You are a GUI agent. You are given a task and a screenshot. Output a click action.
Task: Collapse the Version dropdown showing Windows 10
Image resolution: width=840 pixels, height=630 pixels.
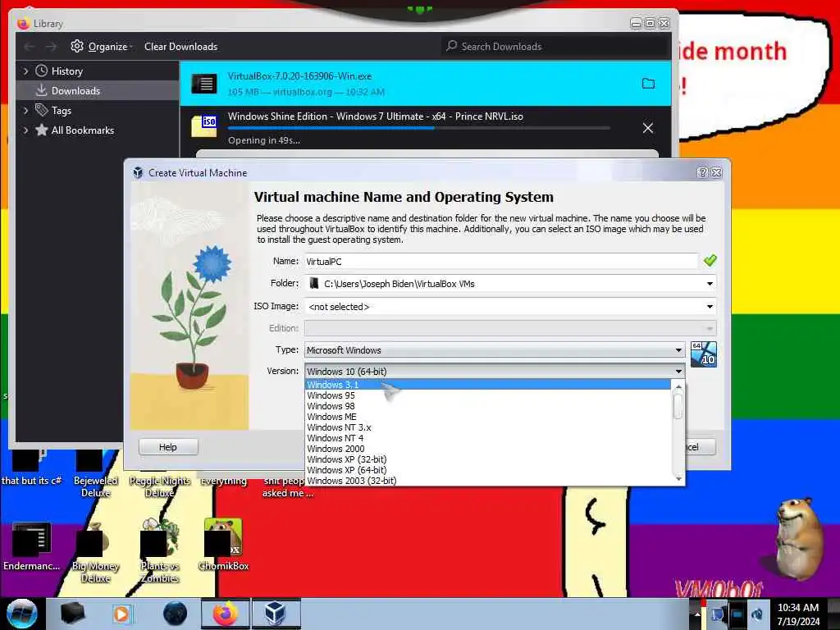(x=495, y=372)
